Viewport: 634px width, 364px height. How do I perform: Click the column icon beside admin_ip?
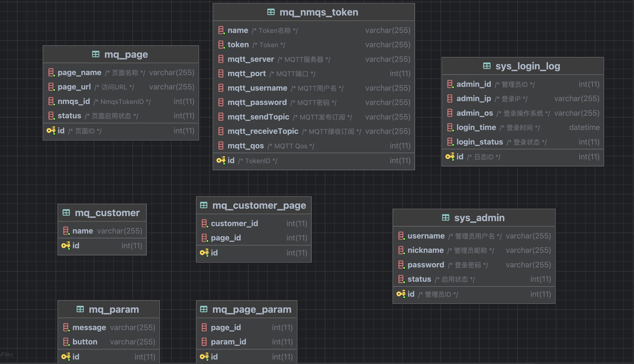(450, 99)
